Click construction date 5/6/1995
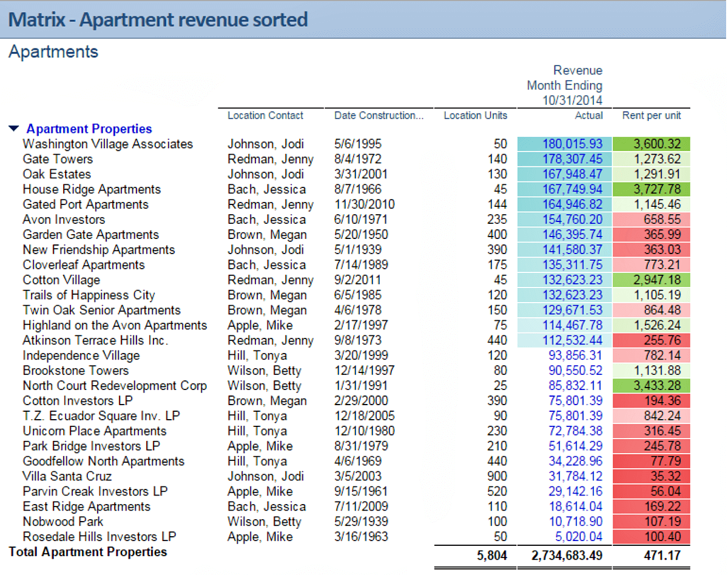Screen dimensions: 728x575 [x=357, y=144]
